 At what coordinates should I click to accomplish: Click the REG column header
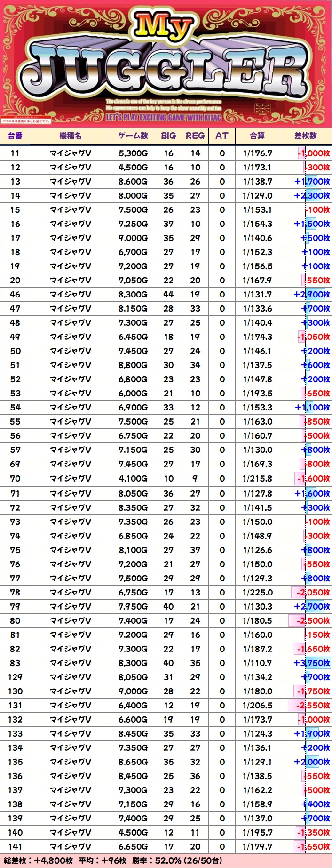point(195,136)
